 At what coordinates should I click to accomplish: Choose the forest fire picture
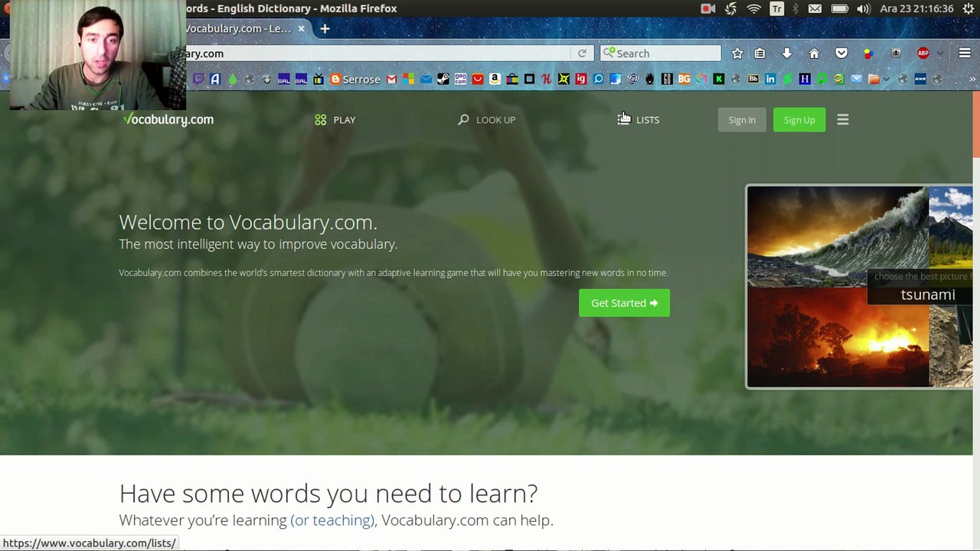(x=838, y=337)
